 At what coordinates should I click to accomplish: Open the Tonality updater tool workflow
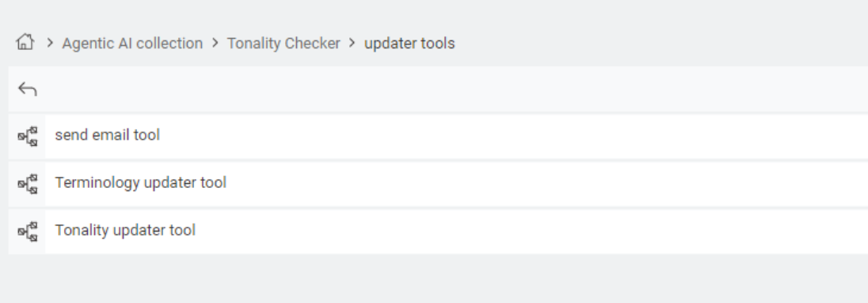pyautogui.click(x=125, y=231)
